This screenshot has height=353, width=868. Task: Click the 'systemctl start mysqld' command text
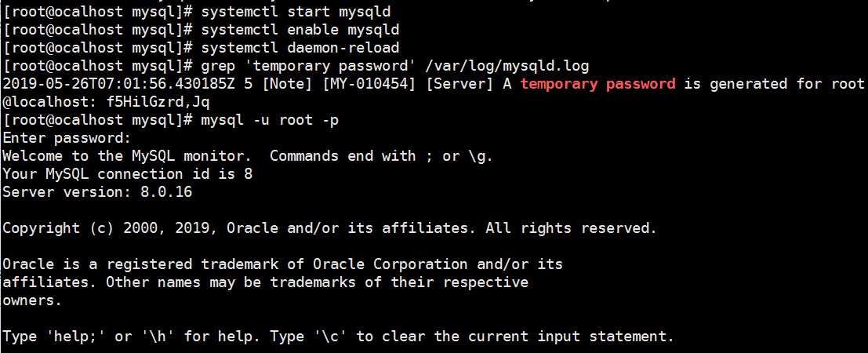296,12
